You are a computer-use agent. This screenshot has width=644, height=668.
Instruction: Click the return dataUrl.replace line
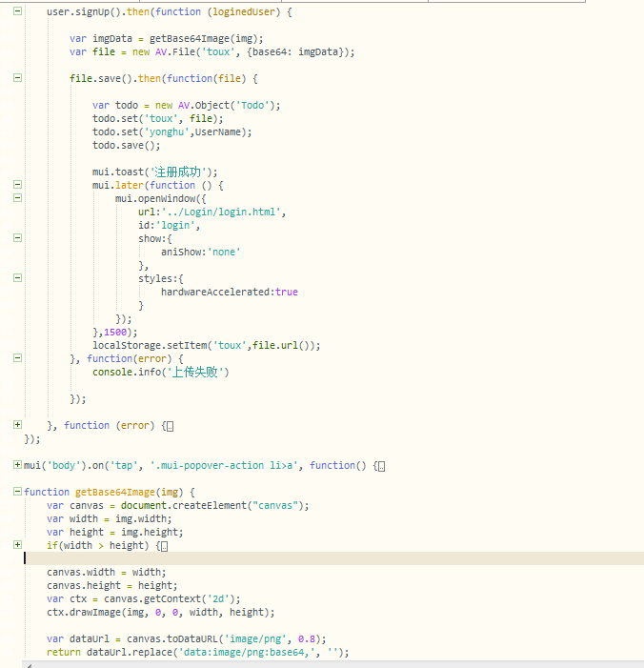tap(198, 652)
